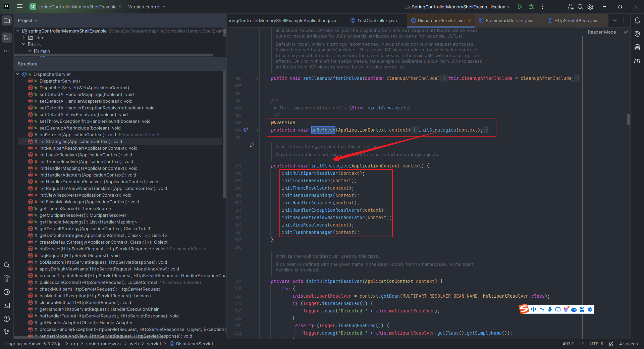Toggle the Project tool window folder icon

coord(7,20)
